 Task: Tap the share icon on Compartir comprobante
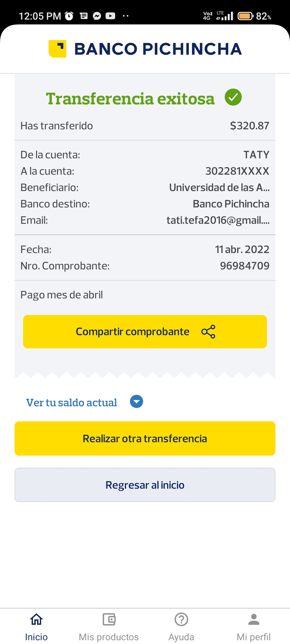[x=208, y=332]
